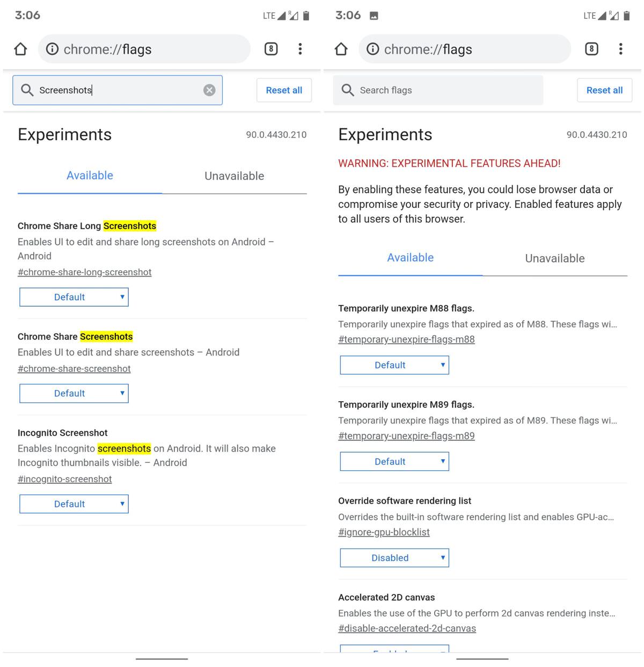This screenshot has height=667, width=644.
Task: Click Reset all button in right screen
Action: pos(604,90)
